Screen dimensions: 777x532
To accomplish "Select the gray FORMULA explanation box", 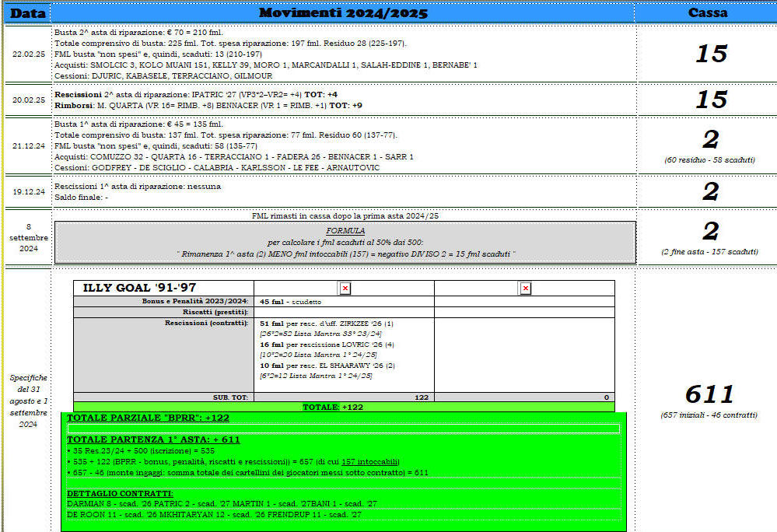I will pyautogui.click(x=345, y=242).
